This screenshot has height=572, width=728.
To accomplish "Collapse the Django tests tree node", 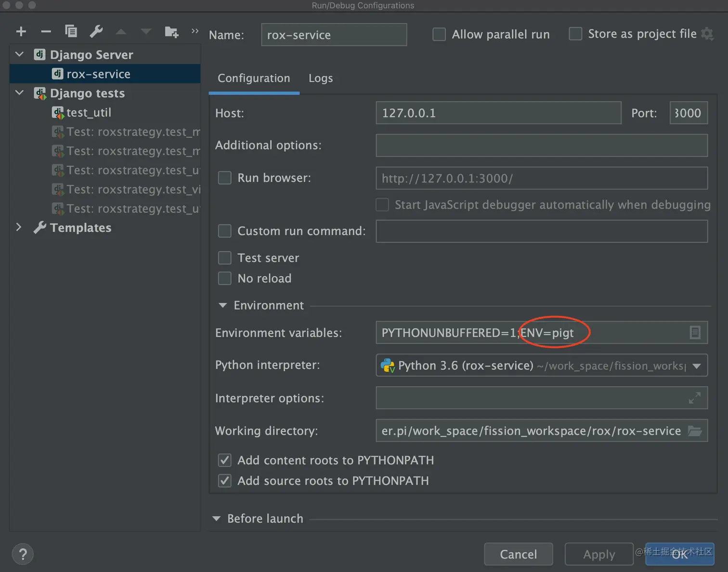I will pyautogui.click(x=20, y=93).
